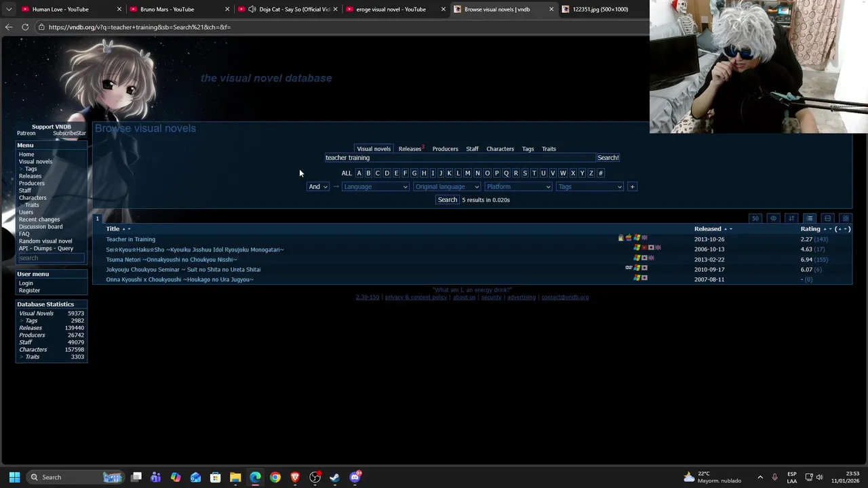The width and height of the screenshot is (868, 488).
Task: Open the Platform filter dropdown
Action: tap(518, 187)
